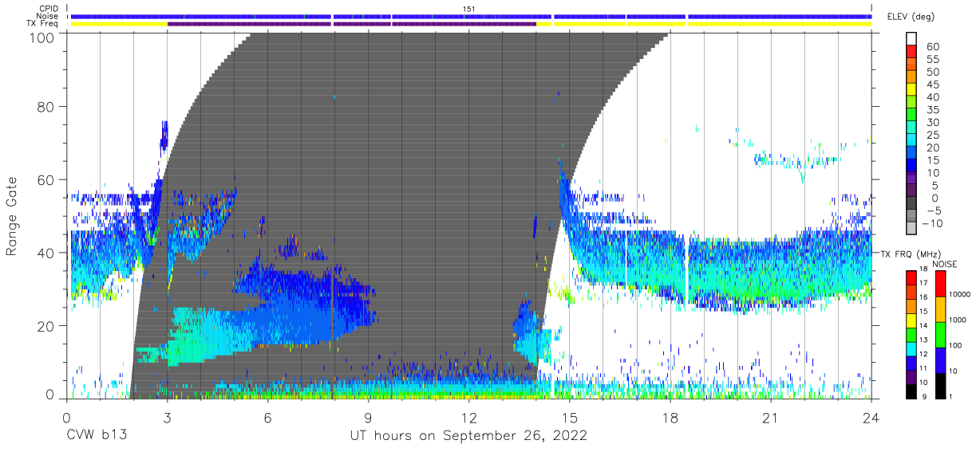Viewport: 980px width, 452px height.
Task: Pick the blue swatch between 15 and 20 ELEV
Action: [913, 153]
